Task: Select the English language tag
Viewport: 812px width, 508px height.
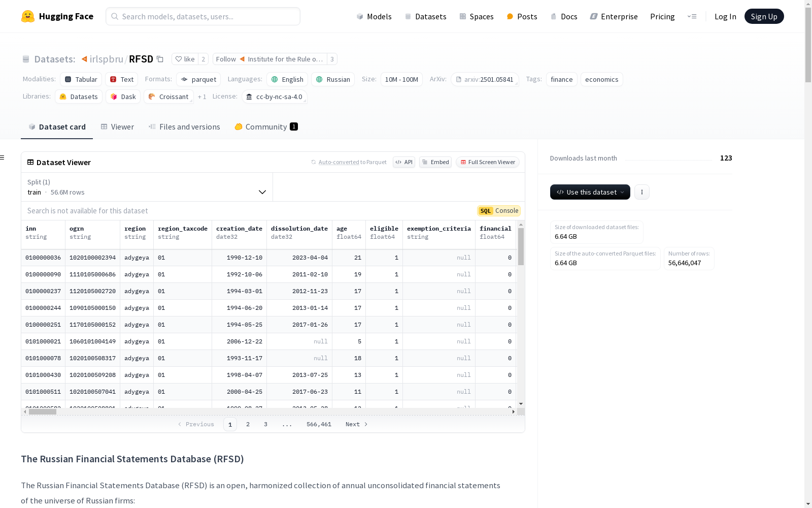Action: point(287,79)
